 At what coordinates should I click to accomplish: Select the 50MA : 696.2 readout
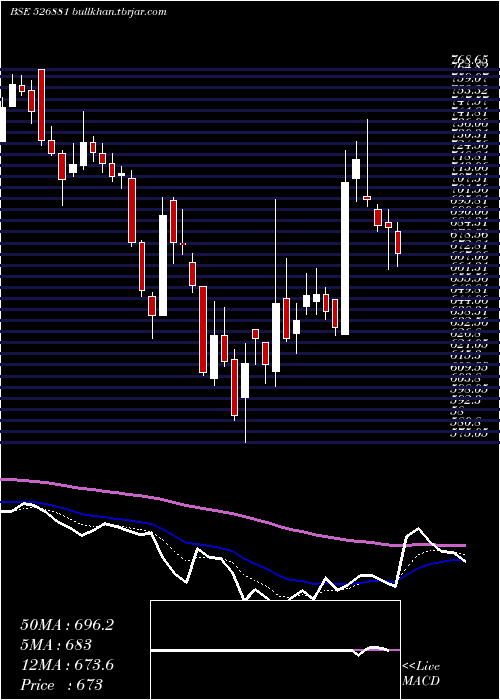[67, 625]
